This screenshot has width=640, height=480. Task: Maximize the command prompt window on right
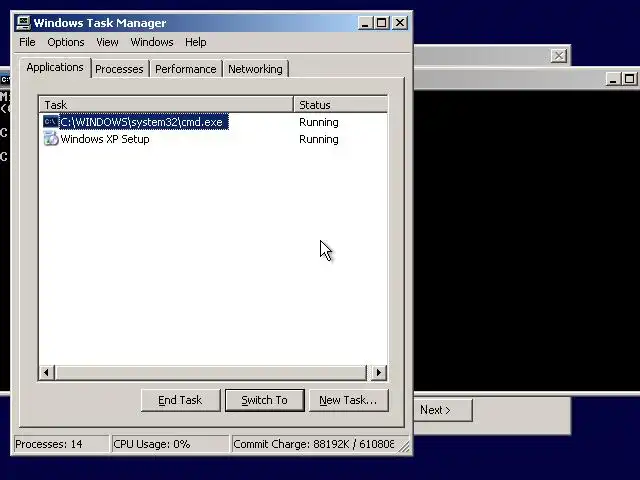[630, 79]
